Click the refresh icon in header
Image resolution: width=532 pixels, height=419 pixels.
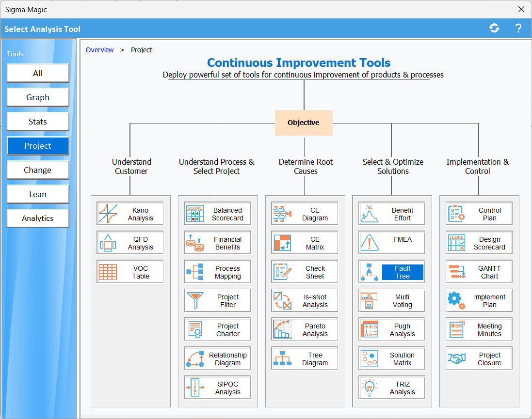tap(494, 28)
